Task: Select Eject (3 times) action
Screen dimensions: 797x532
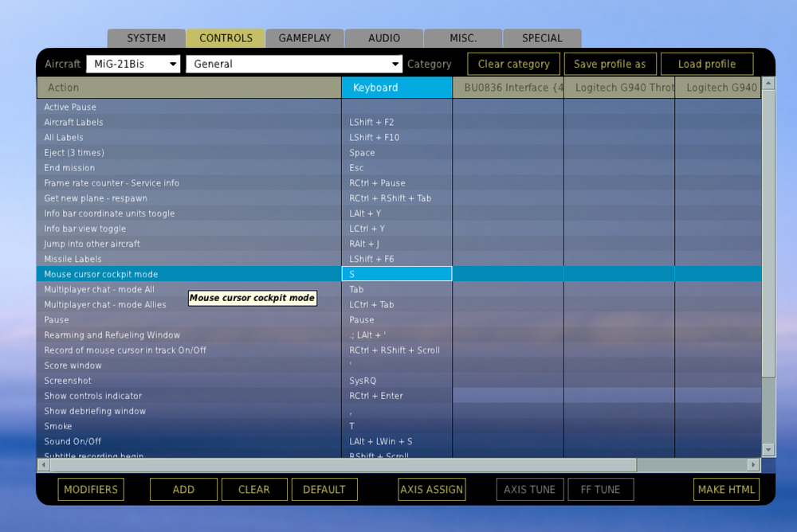Action: point(189,152)
